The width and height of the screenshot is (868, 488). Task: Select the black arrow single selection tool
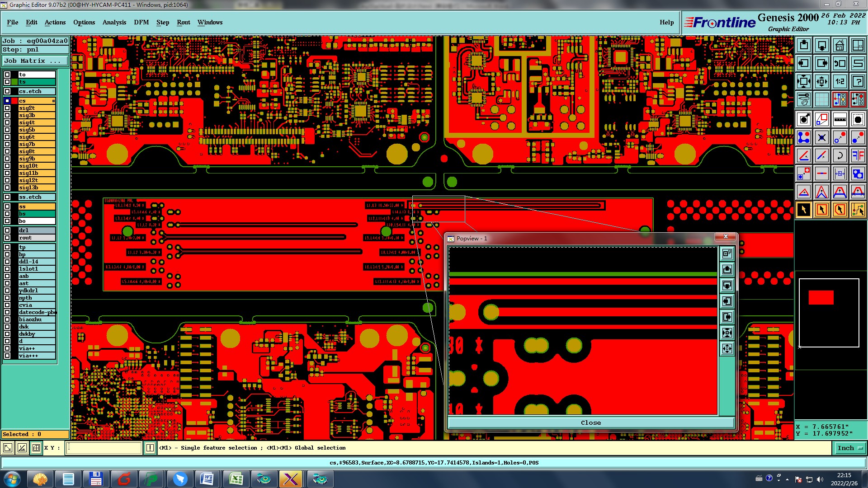click(x=804, y=210)
